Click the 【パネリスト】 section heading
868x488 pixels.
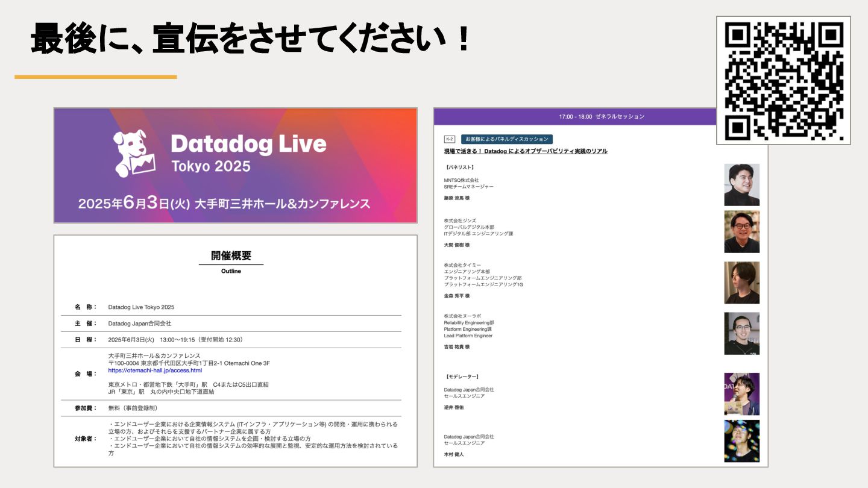pos(459,167)
